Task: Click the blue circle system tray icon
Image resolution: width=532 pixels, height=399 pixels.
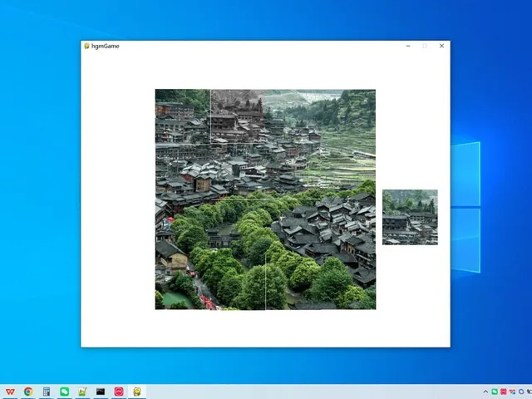Action: click(x=521, y=392)
